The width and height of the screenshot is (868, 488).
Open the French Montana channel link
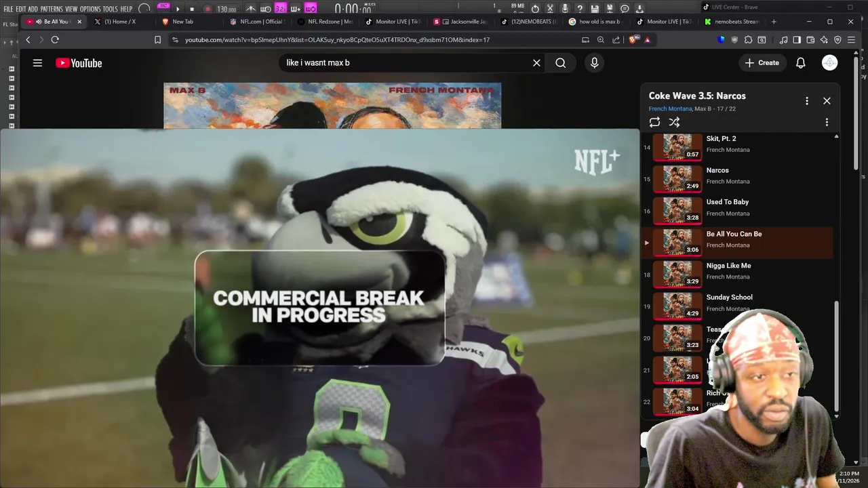click(x=670, y=109)
